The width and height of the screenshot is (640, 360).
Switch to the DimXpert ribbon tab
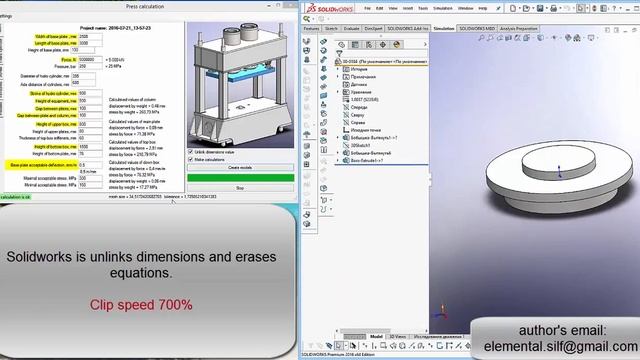[373, 29]
